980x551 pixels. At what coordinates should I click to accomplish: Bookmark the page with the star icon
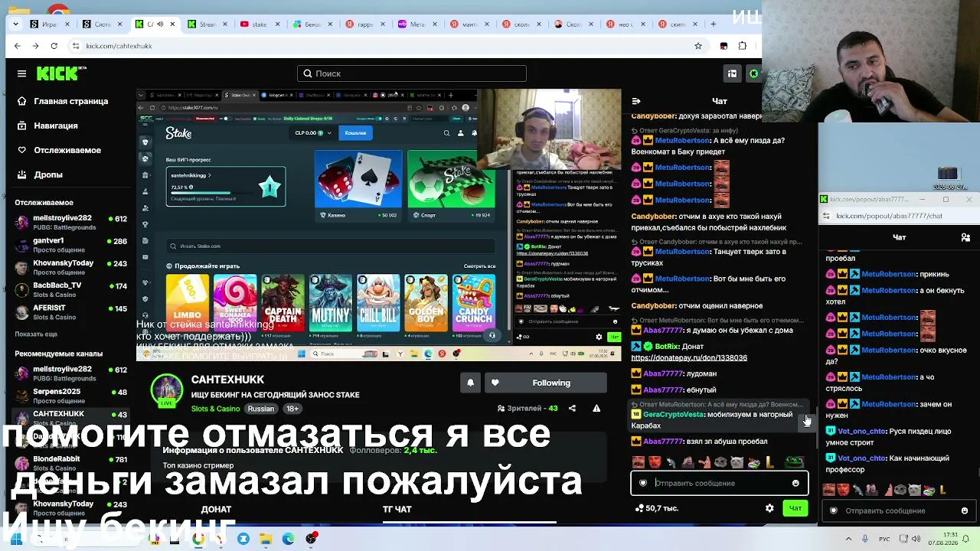tap(698, 46)
